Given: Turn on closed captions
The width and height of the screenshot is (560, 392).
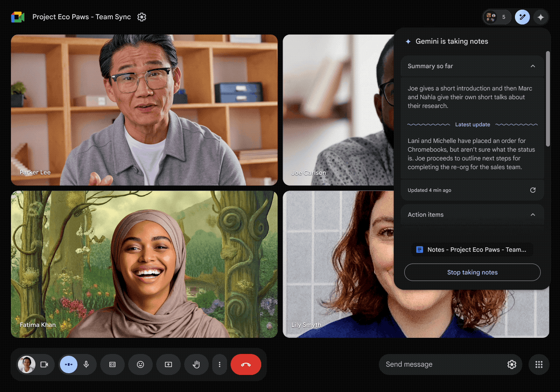Looking at the screenshot, I should tap(112, 364).
